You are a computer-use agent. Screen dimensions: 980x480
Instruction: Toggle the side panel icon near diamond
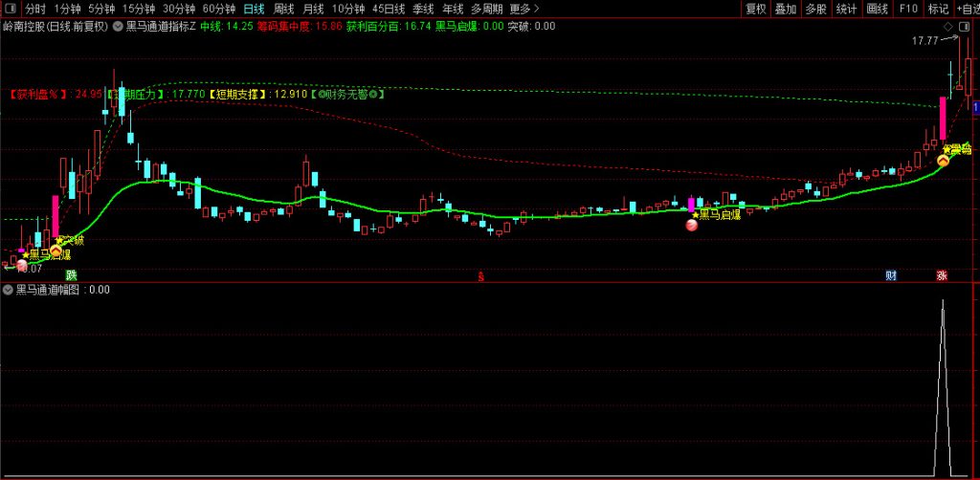(x=964, y=27)
